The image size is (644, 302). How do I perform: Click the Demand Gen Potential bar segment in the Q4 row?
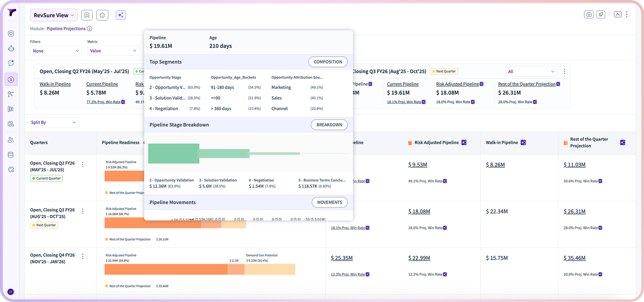[270, 269]
